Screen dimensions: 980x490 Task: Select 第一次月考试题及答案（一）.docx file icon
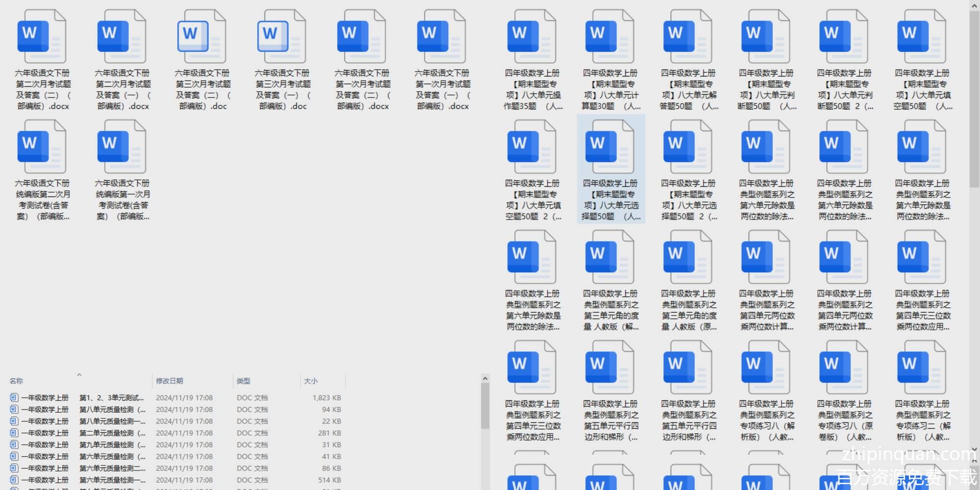click(441, 37)
